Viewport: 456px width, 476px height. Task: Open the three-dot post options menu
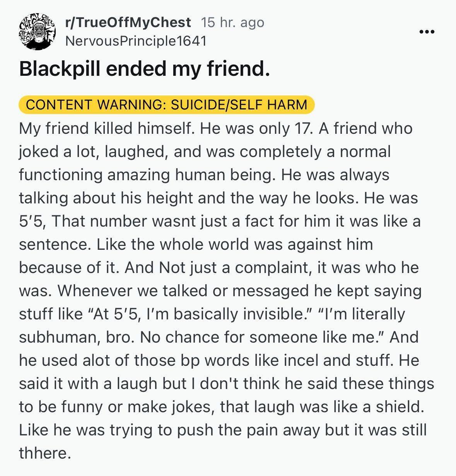(427, 32)
